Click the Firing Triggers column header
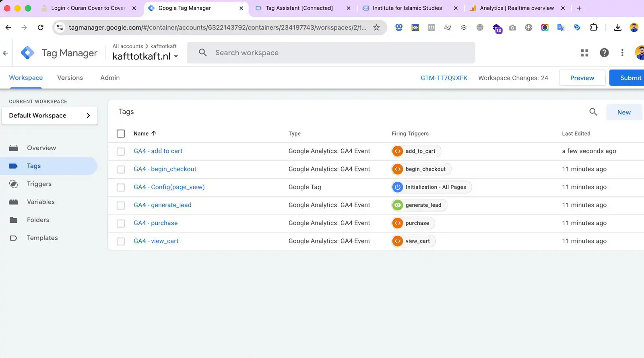The width and height of the screenshot is (644, 358). (410, 134)
